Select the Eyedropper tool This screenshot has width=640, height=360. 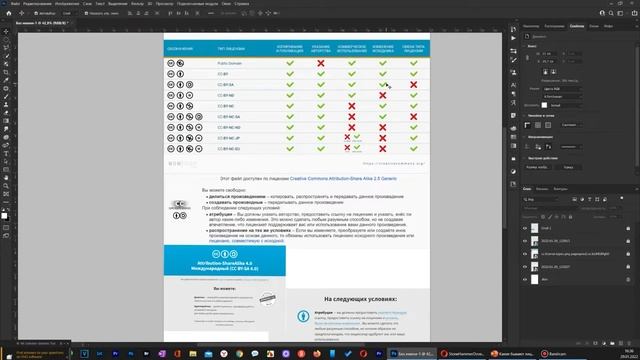coord(6,80)
